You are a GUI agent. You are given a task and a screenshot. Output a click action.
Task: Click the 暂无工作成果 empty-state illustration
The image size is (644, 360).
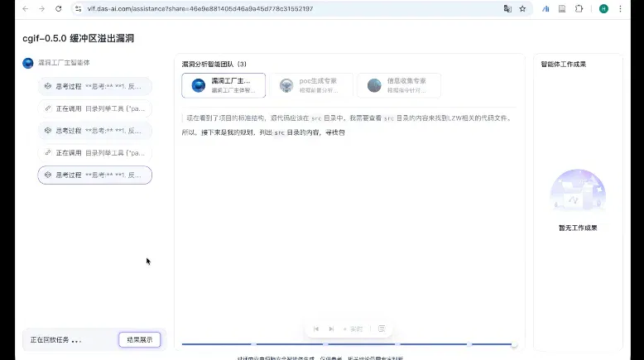[x=578, y=190]
